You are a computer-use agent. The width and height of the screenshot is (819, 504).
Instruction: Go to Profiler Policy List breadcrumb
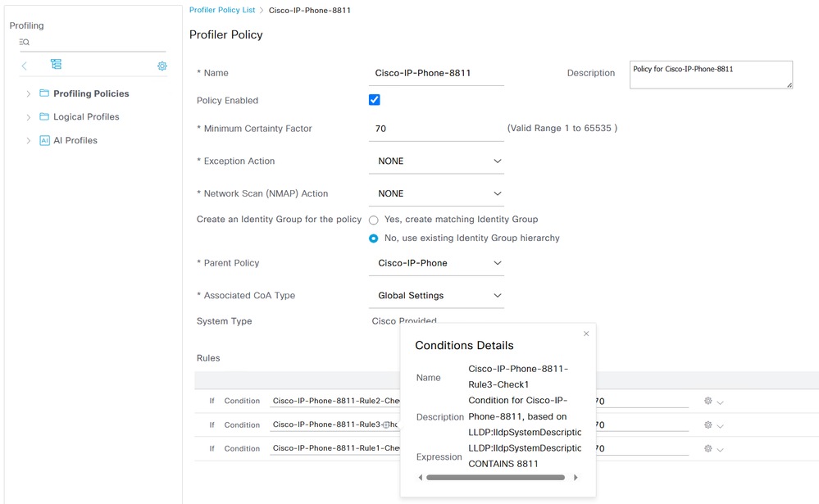[222, 10]
